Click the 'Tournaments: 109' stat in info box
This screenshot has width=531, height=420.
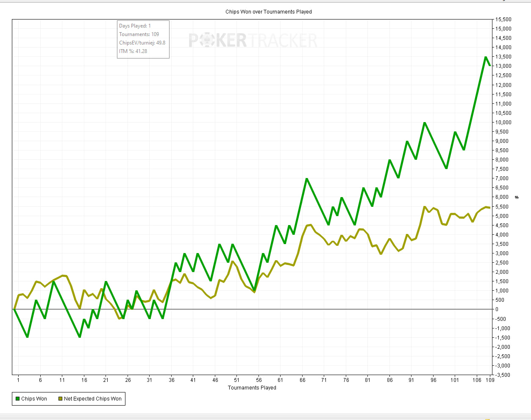tap(139, 34)
